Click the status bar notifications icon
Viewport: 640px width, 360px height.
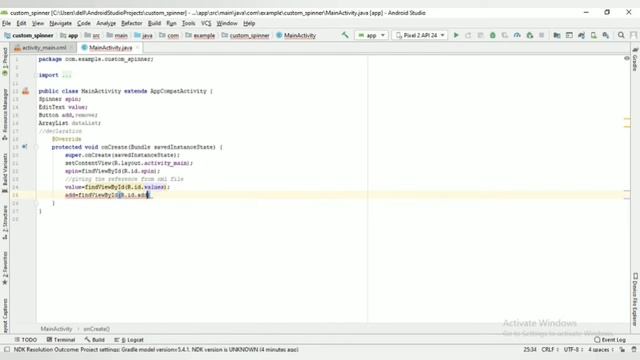coord(633,349)
